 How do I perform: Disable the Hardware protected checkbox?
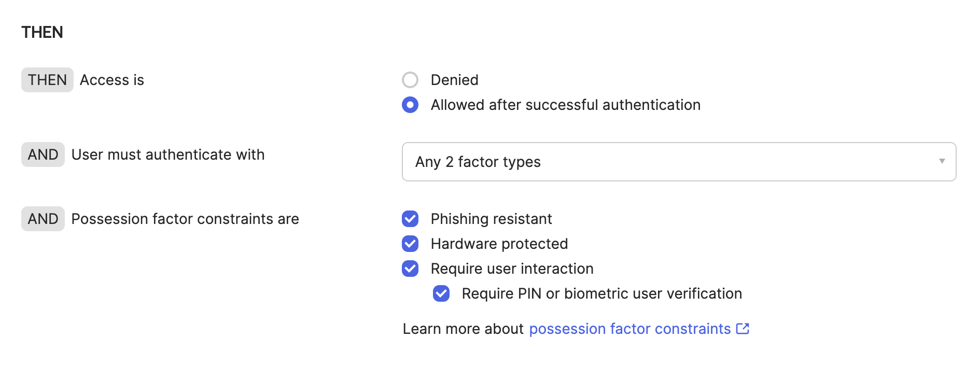pos(410,244)
